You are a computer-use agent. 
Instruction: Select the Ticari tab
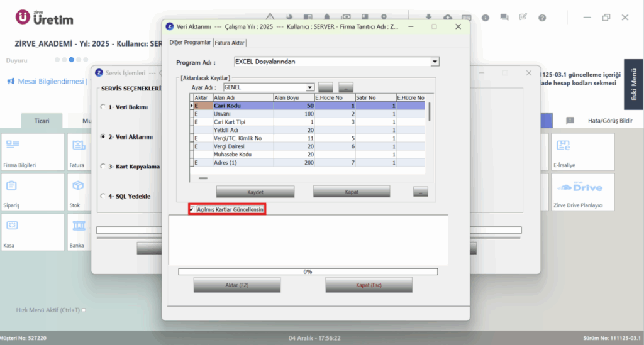pyautogui.click(x=42, y=121)
